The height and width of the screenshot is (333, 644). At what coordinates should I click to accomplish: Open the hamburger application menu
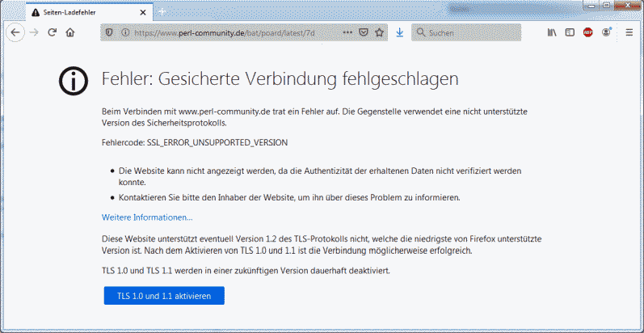pos(629,33)
